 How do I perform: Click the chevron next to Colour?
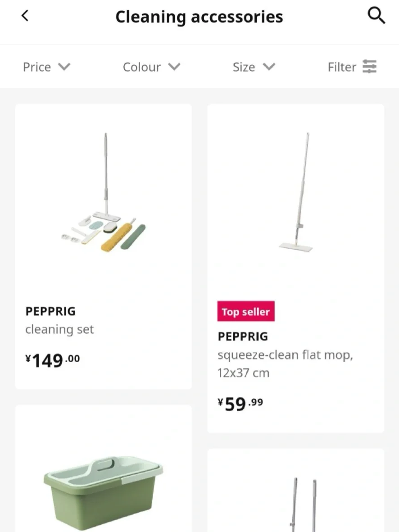click(x=174, y=67)
